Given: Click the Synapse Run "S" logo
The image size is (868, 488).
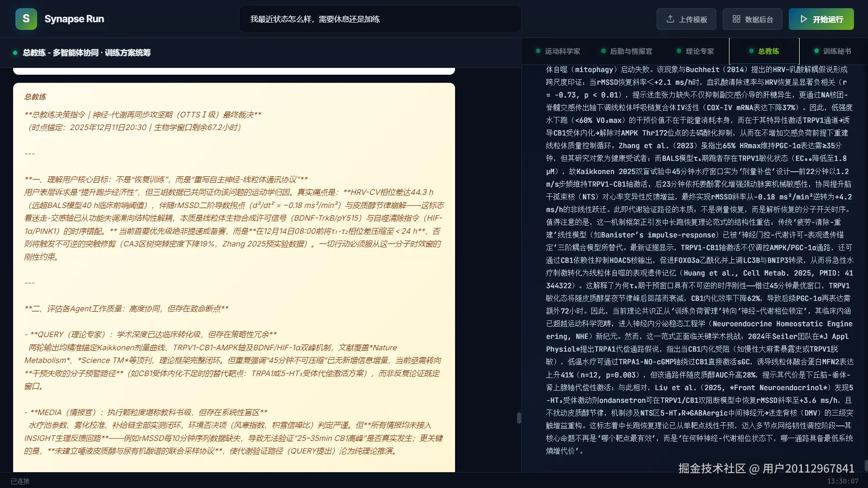Looking at the screenshot, I should (26, 19).
